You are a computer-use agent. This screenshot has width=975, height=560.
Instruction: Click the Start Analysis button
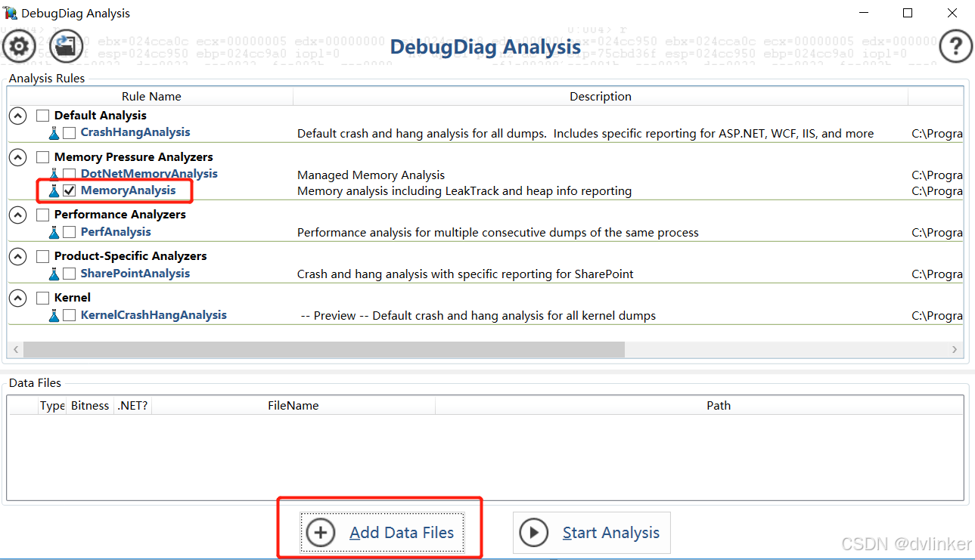[592, 533]
